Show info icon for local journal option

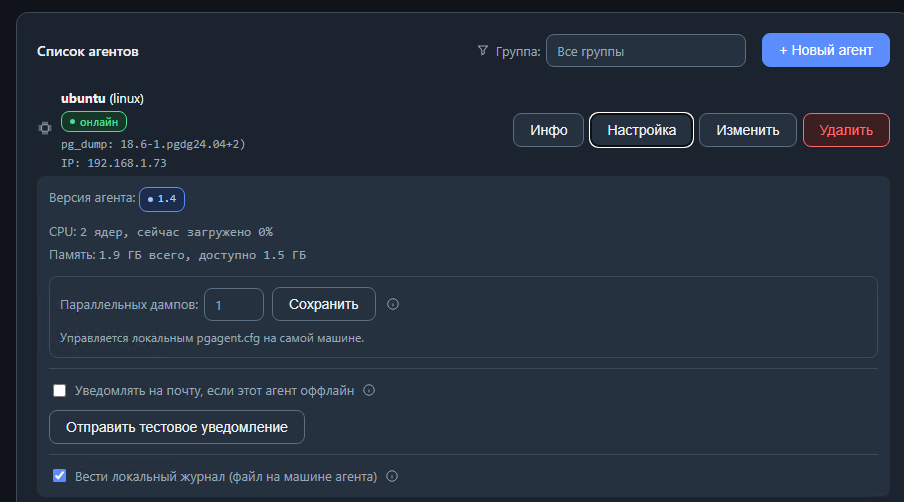pos(392,476)
